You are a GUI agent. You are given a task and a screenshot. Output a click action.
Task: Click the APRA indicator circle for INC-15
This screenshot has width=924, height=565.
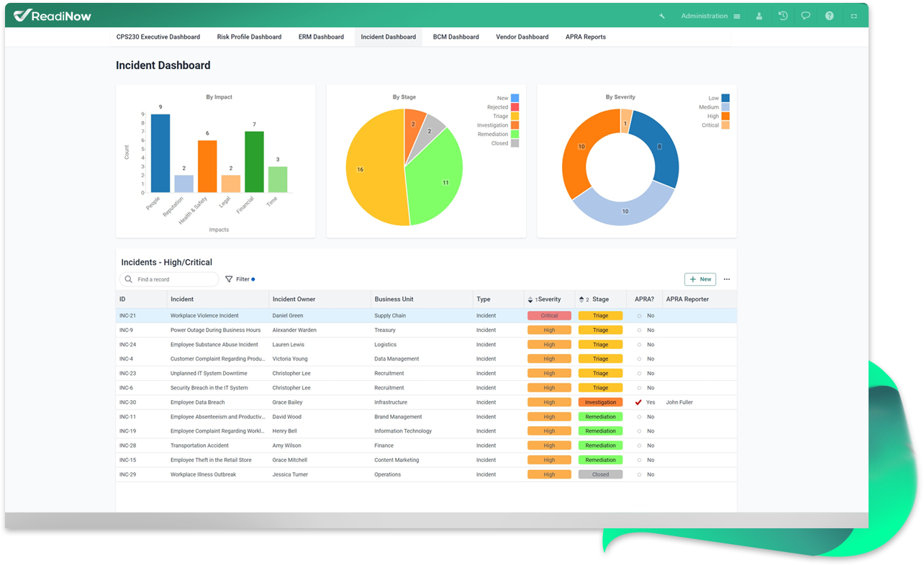point(638,460)
